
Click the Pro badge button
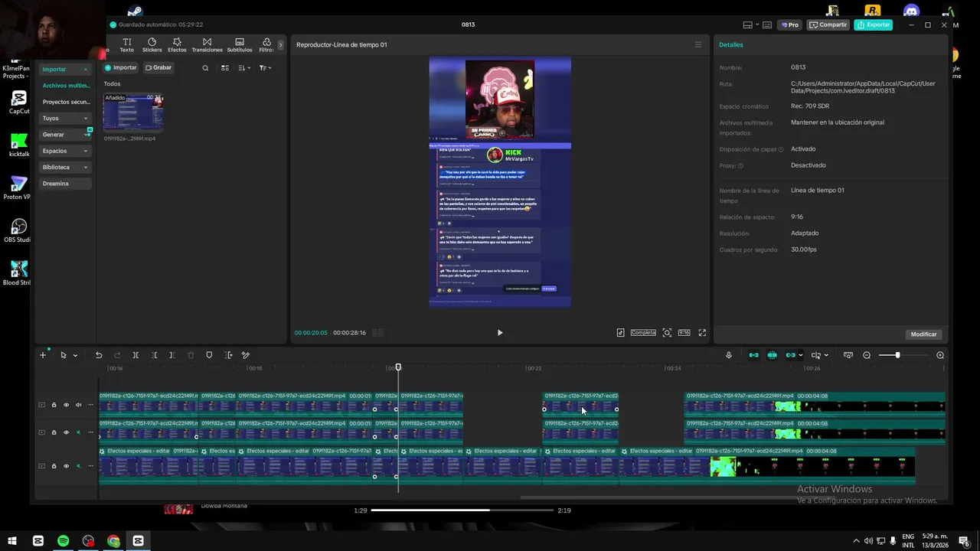(x=790, y=25)
